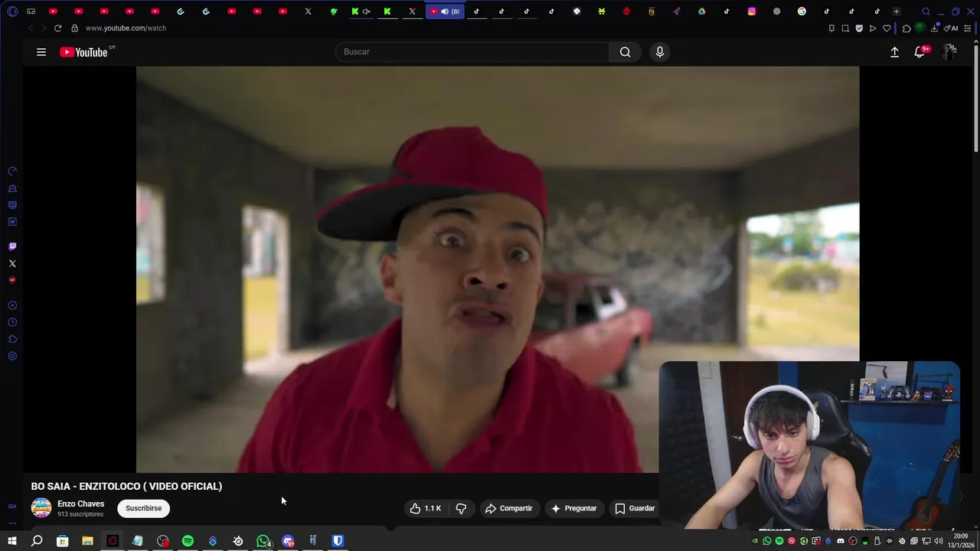Open the YouTube hamburger guide menu
This screenshot has height=551, width=980.
41,52
